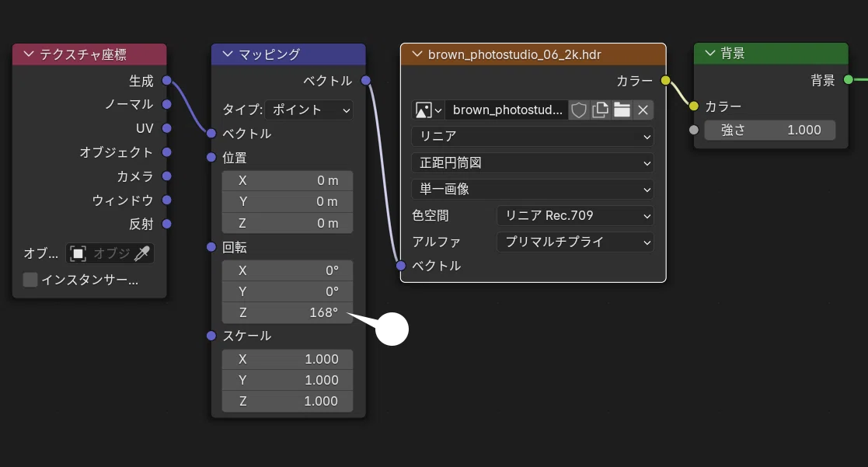
Task: Click the object picker eyedropper icon
Action: click(x=142, y=253)
